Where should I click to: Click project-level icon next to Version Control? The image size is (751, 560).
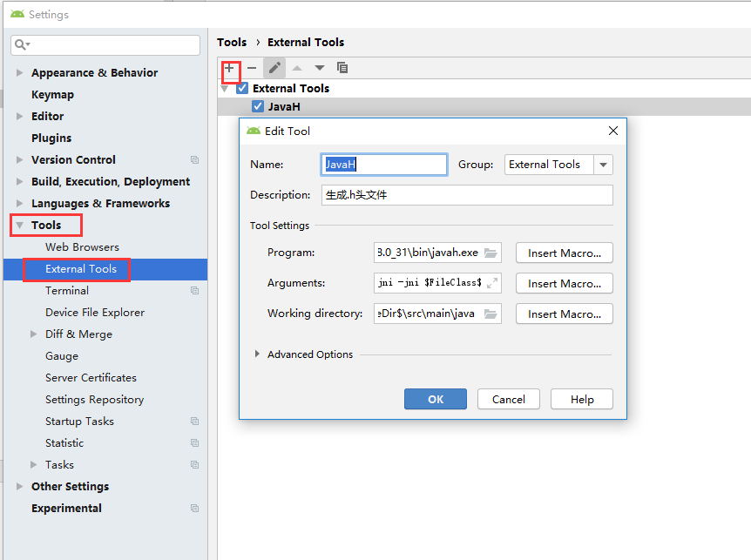point(194,160)
